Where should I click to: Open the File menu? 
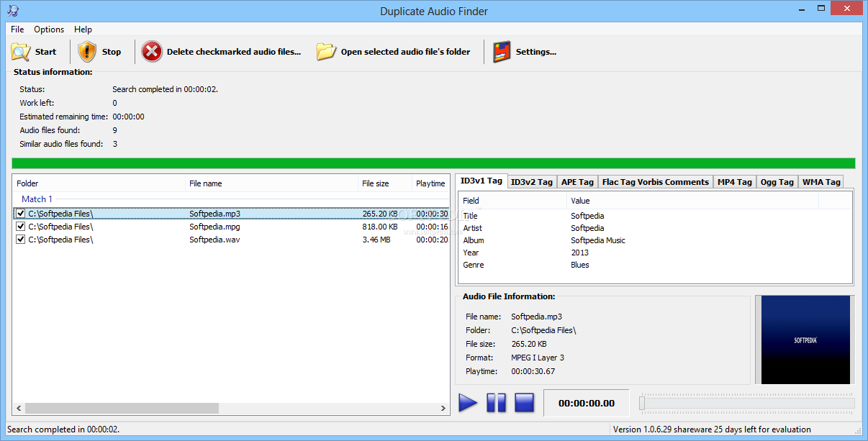coord(17,29)
